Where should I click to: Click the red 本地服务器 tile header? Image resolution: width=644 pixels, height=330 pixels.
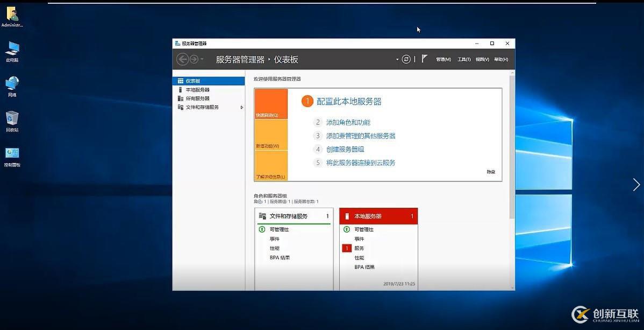tap(378, 216)
